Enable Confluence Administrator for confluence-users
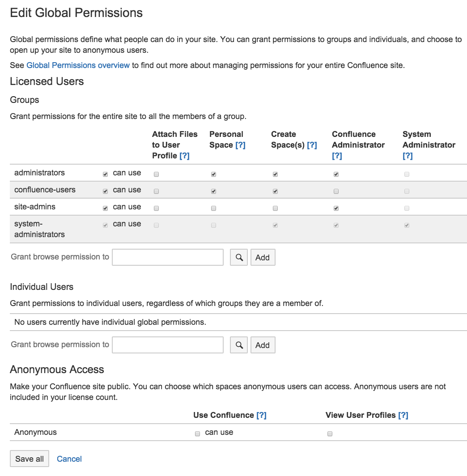 [x=336, y=191]
